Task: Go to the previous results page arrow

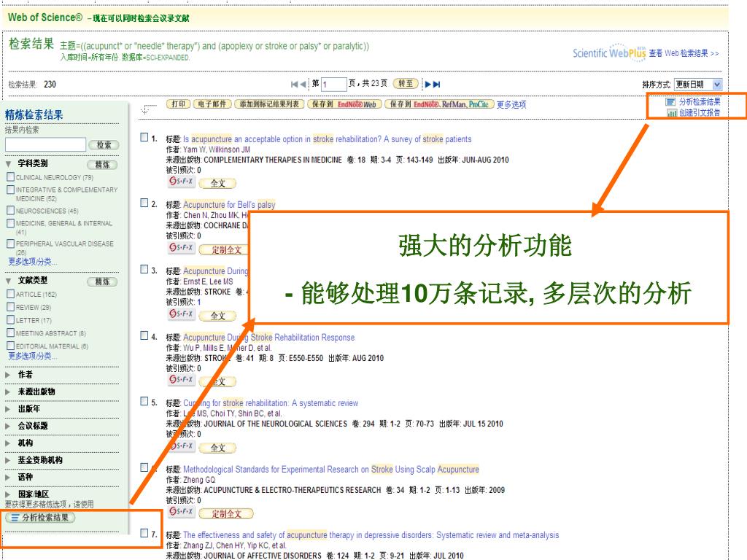Action: 302,85
